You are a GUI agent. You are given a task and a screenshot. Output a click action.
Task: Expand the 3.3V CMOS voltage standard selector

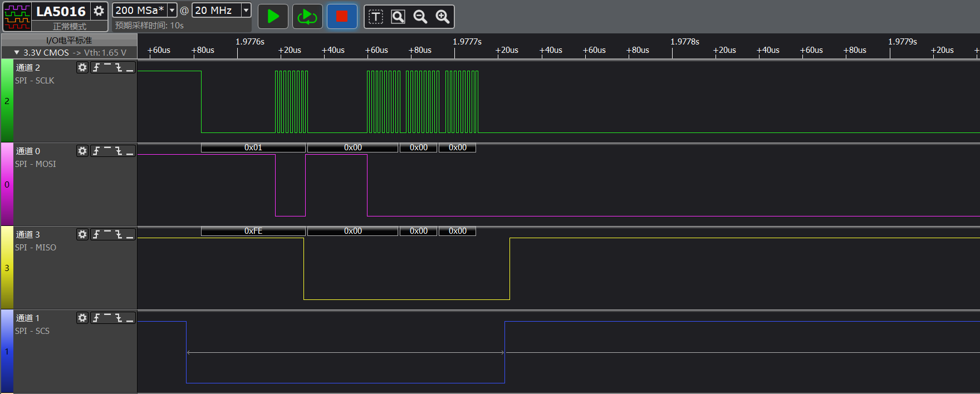[x=17, y=53]
